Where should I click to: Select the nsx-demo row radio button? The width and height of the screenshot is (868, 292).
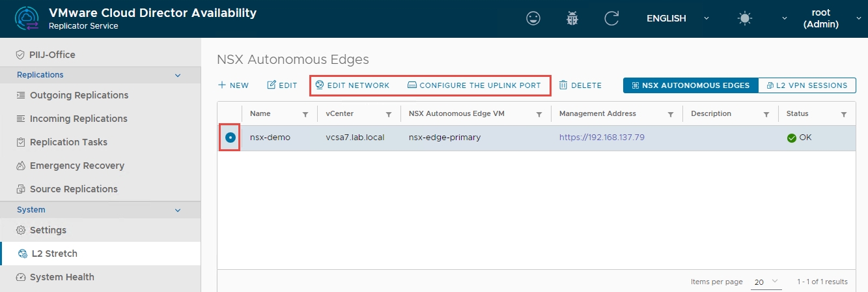(230, 138)
